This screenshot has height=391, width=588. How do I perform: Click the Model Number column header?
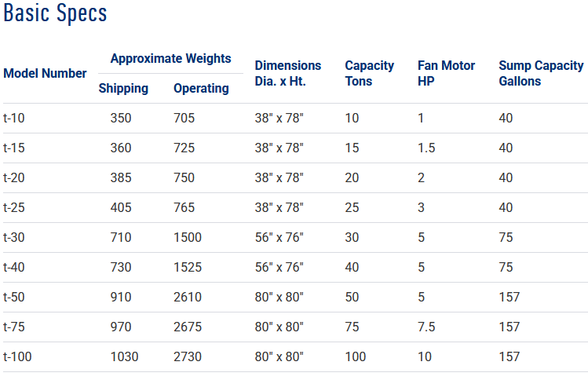(x=45, y=73)
